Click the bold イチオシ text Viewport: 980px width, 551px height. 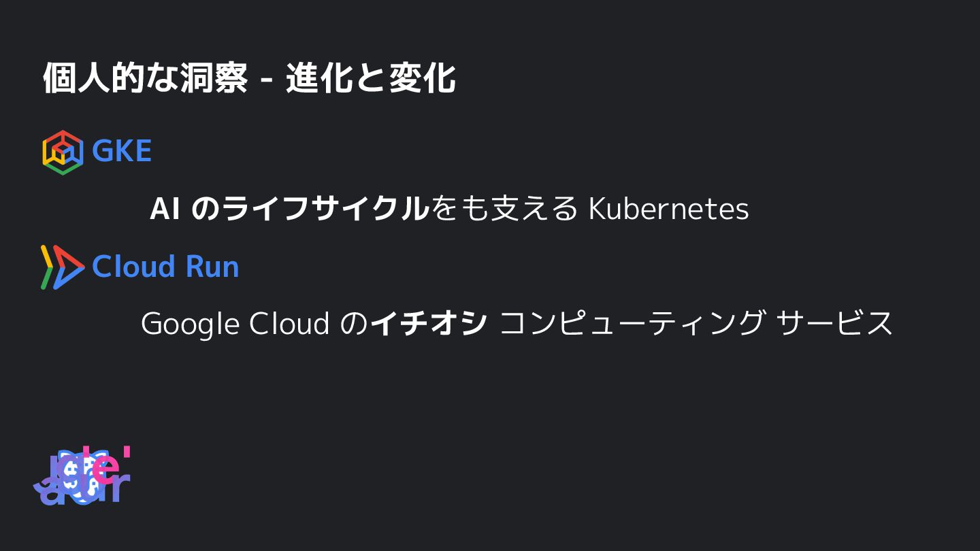tap(429, 324)
